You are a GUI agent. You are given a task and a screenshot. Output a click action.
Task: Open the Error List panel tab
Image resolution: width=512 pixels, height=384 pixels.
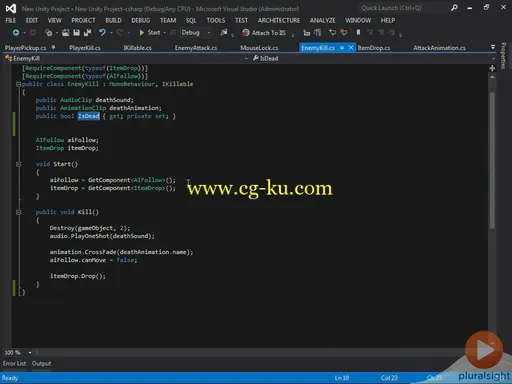point(14,364)
